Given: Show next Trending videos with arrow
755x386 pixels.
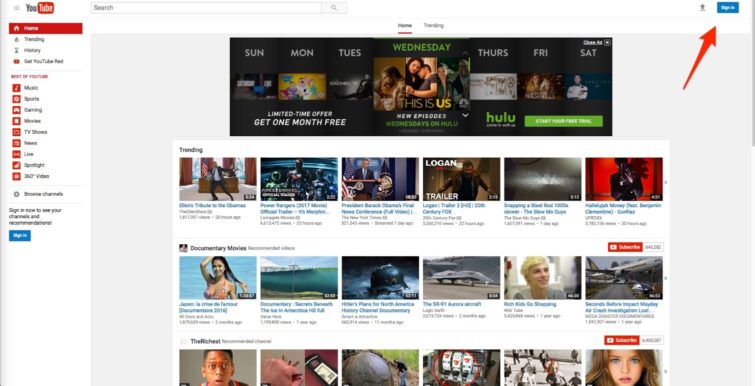Looking at the screenshot, I should pos(666,182).
